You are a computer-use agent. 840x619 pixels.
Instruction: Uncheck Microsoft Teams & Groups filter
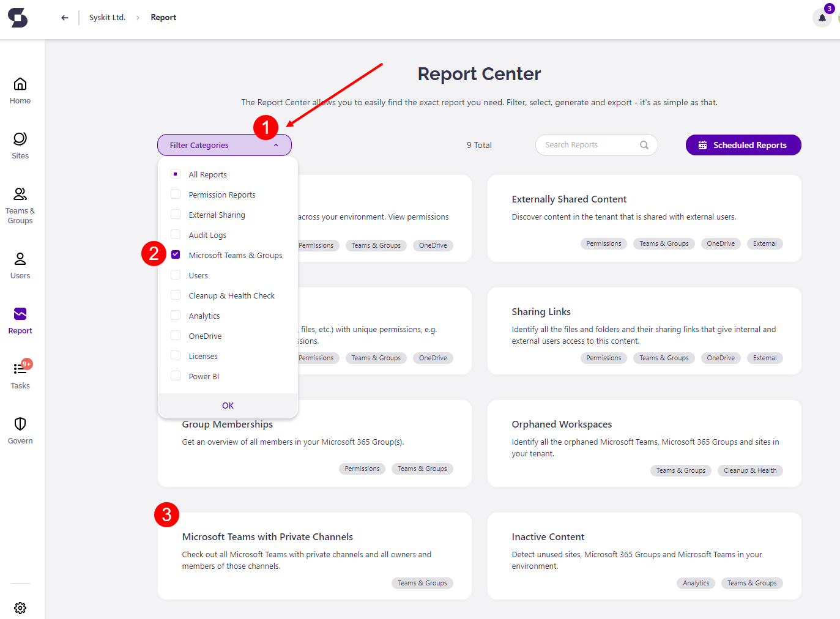(176, 254)
